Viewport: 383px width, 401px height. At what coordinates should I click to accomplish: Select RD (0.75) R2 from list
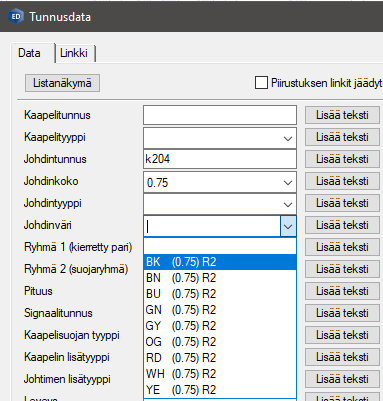(x=220, y=358)
